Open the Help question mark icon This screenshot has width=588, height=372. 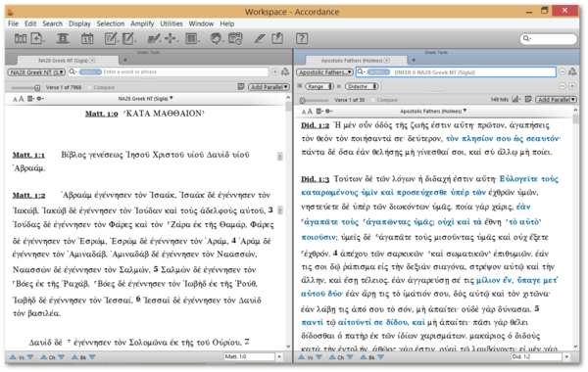coord(302,38)
